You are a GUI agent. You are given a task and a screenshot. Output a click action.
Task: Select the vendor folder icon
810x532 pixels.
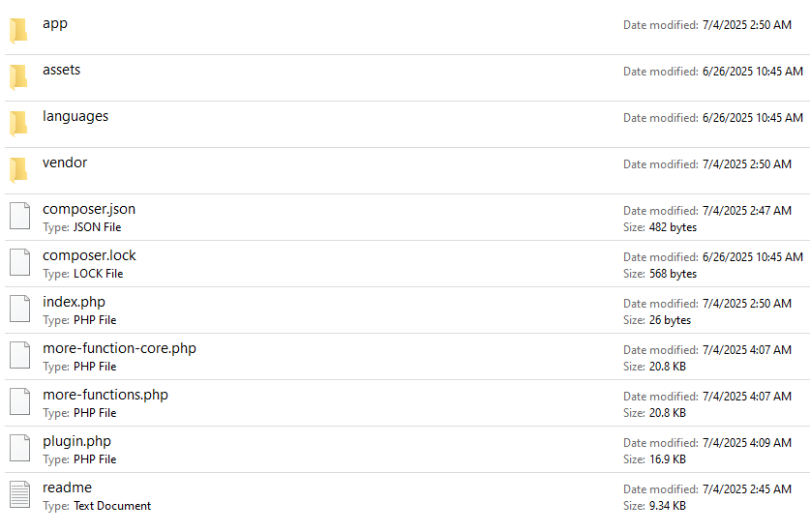19,170
